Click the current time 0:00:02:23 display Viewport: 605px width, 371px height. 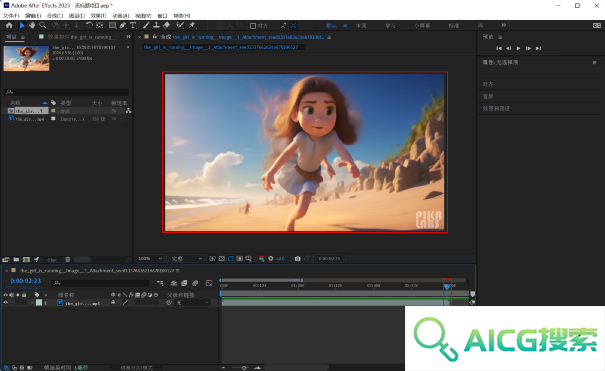click(x=25, y=281)
